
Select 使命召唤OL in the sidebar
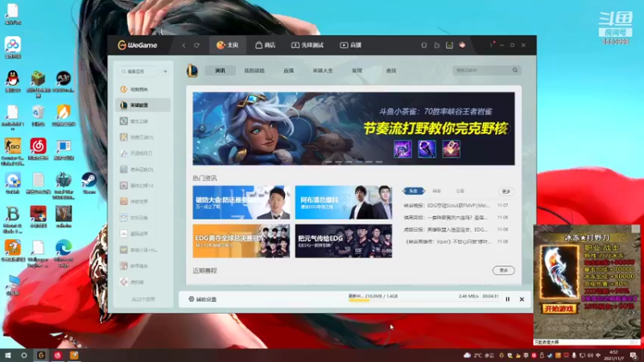click(x=143, y=170)
